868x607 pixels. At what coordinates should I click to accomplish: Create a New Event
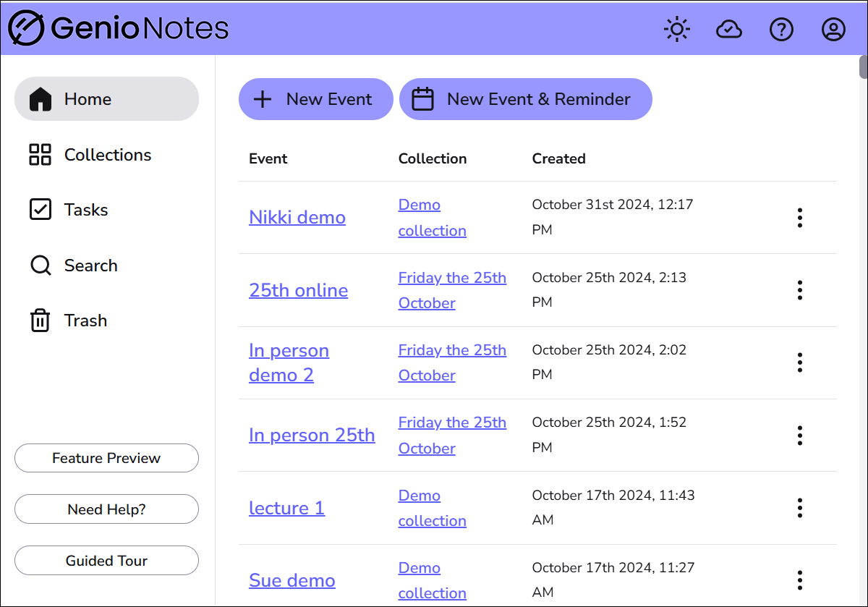coord(315,99)
